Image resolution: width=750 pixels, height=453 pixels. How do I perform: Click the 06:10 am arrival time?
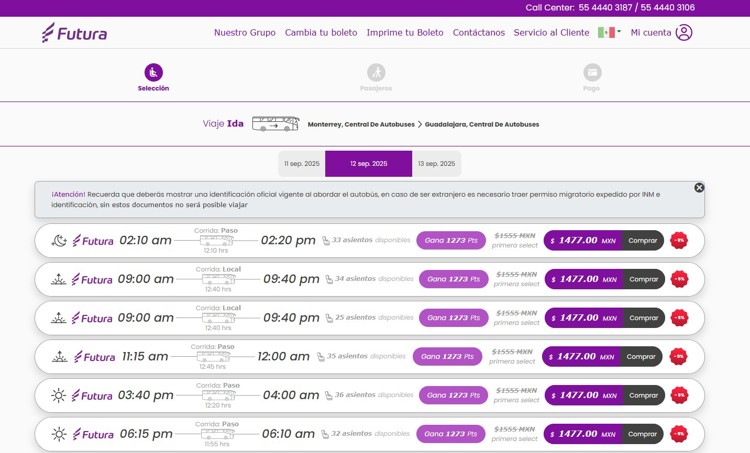click(x=288, y=434)
